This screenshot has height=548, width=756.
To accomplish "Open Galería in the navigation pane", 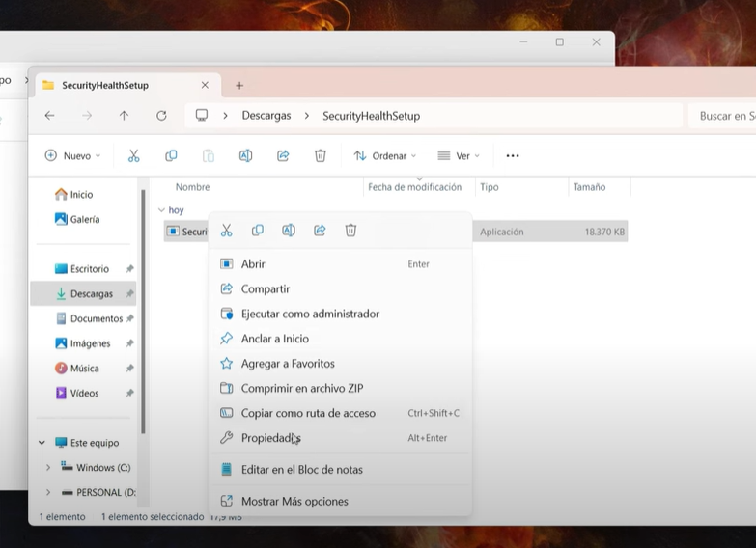I will [77, 219].
